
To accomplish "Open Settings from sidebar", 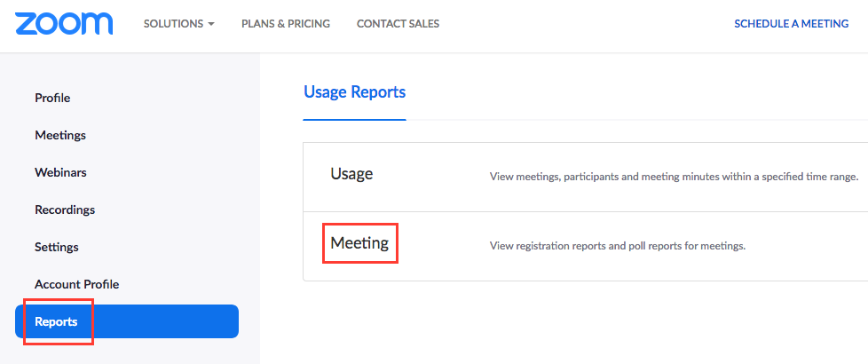I will tap(57, 247).
